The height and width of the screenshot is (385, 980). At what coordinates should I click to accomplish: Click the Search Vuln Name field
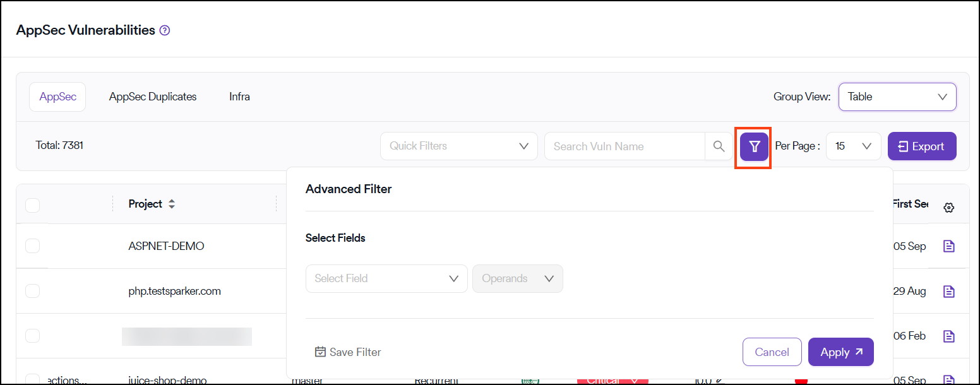624,146
